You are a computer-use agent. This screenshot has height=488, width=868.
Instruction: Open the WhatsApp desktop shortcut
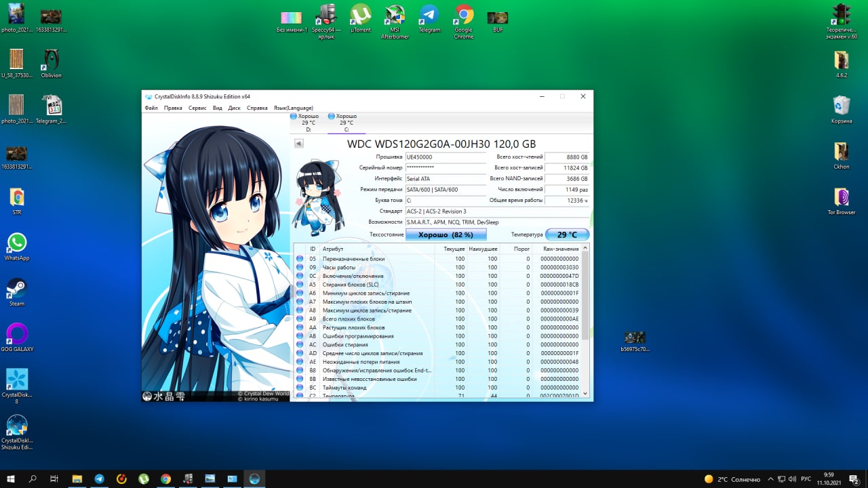coord(17,243)
